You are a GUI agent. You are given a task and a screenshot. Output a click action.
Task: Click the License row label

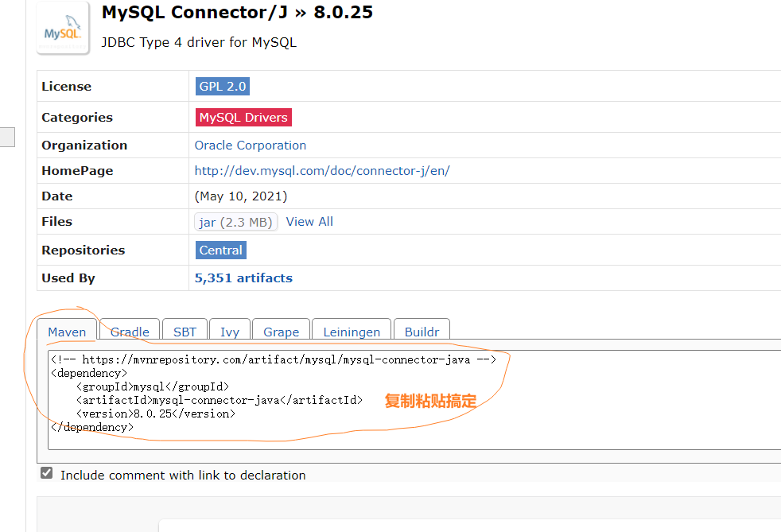(67, 87)
